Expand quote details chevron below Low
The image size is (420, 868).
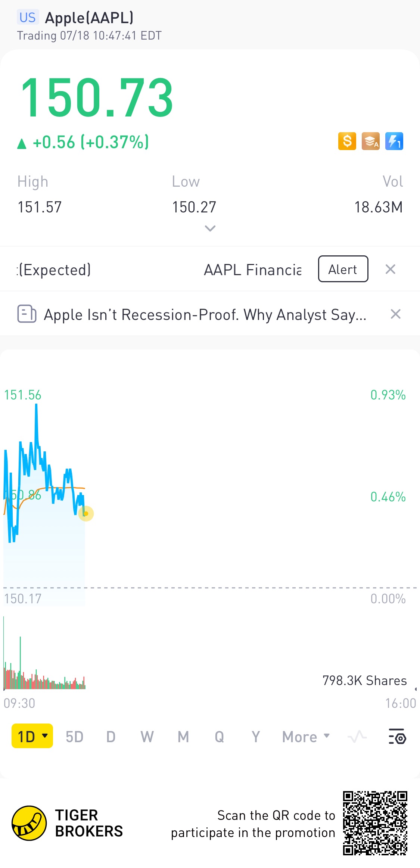coord(210,228)
